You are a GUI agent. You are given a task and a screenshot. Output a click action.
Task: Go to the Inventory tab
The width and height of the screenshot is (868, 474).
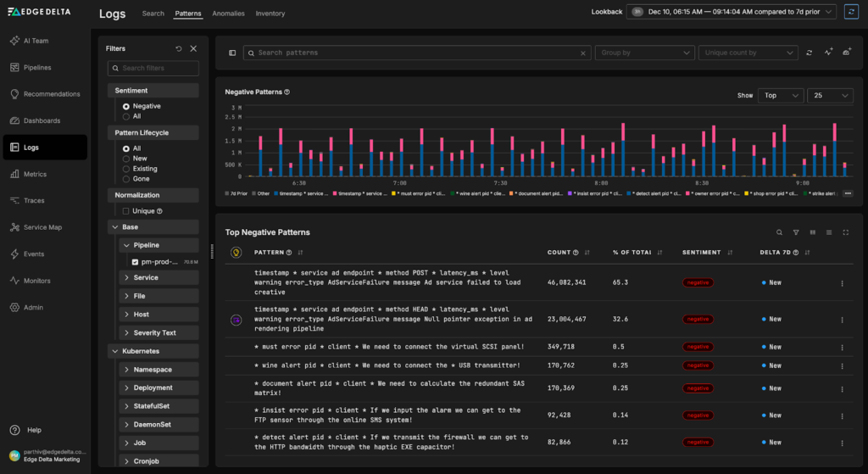click(x=270, y=14)
